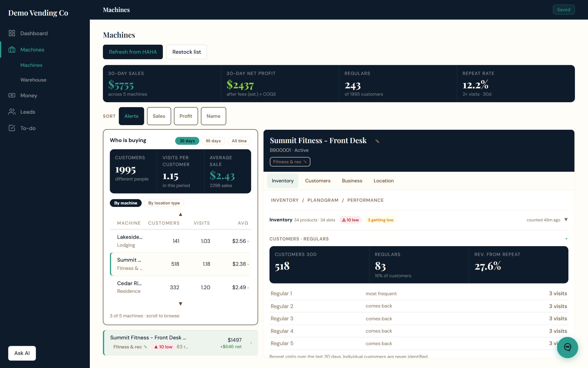Click the Saved status indicator
This screenshot has width=588, height=368.
point(564,10)
